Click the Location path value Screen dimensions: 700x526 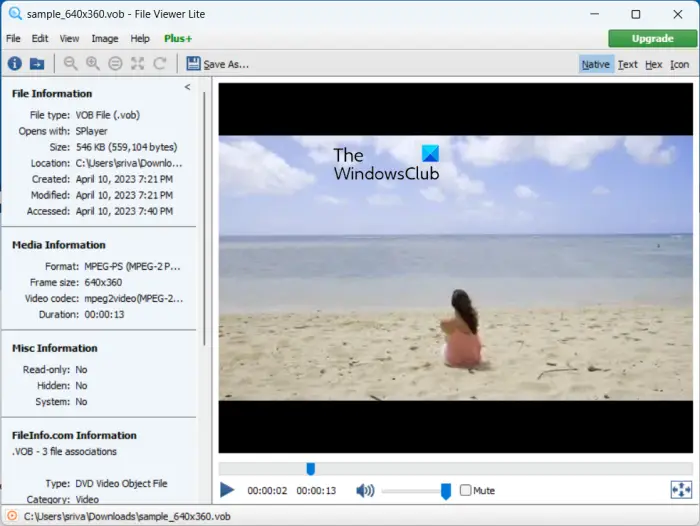point(129,163)
